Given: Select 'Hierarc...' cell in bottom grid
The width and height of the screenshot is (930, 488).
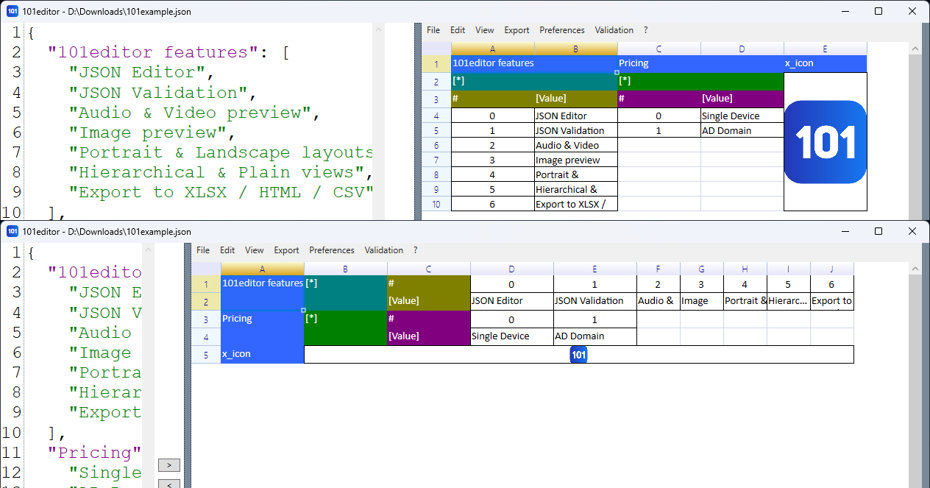Looking at the screenshot, I should (788, 301).
